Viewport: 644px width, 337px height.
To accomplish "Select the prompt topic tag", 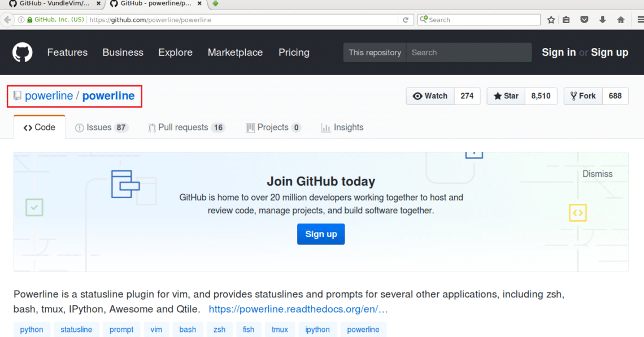I will click(x=121, y=330).
